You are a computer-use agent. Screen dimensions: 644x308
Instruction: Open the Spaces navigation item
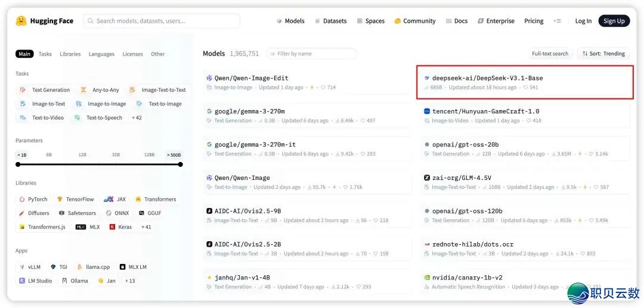pos(371,21)
